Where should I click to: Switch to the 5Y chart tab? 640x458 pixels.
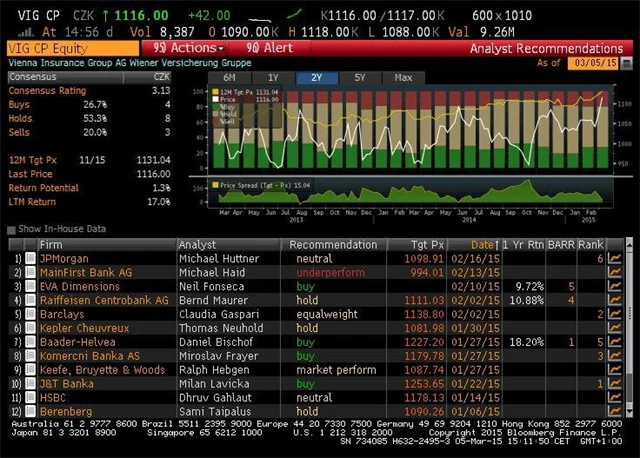pyautogui.click(x=362, y=77)
